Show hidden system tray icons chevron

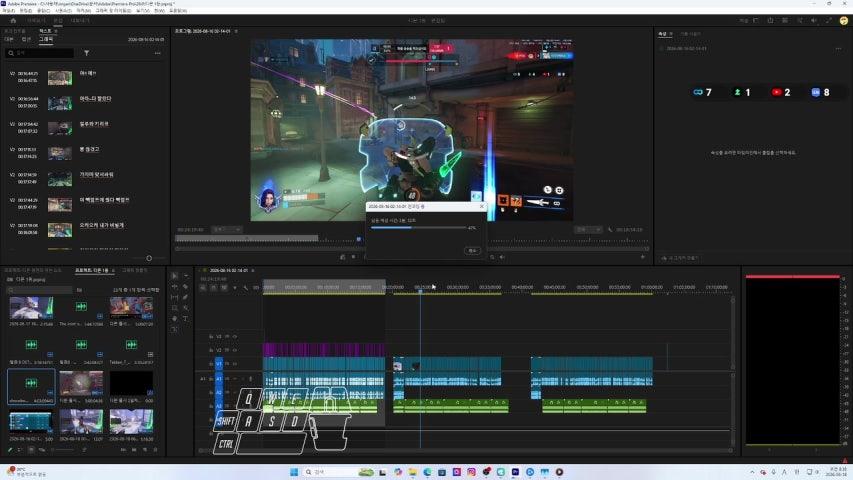click(x=752, y=472)
